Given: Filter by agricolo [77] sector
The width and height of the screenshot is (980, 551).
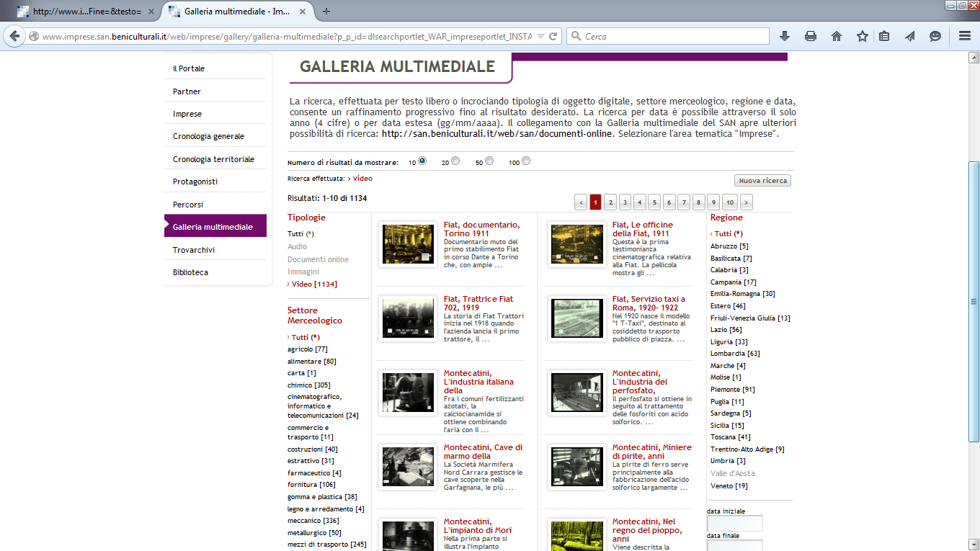Looking at the screenshot, I should coord(308,349).
